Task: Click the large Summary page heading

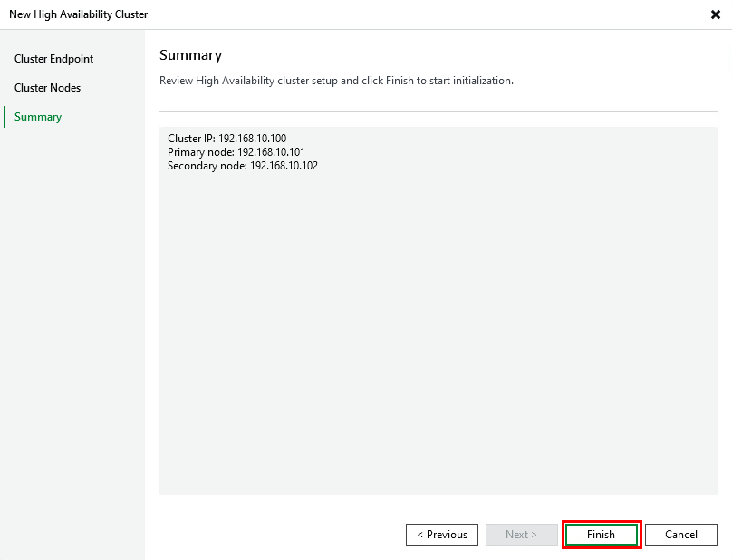Action: (x=190, y=55)
